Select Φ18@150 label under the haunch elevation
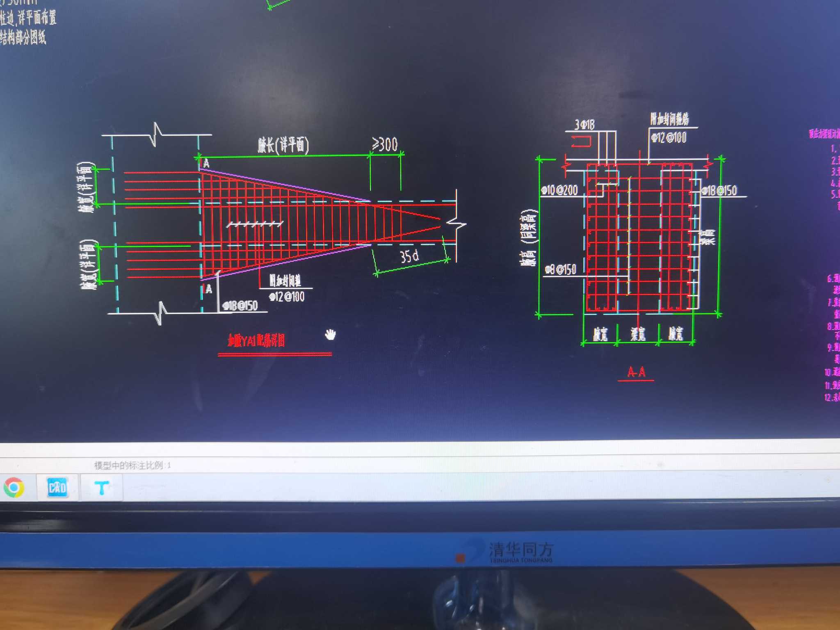The width and height of the screenshot is (840, 630). pos(240,306)
